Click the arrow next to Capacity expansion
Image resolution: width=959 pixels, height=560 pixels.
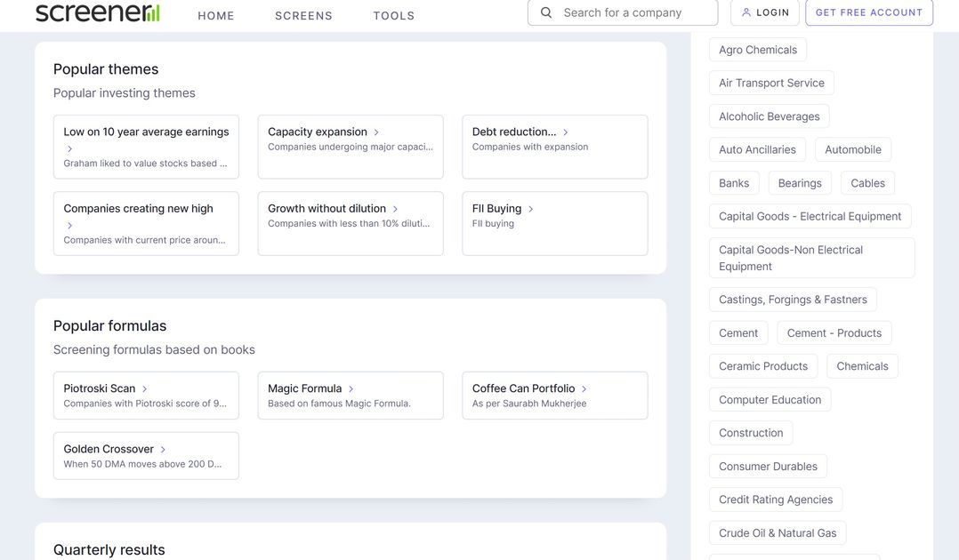pyautogui.click(x=376, y=132)
